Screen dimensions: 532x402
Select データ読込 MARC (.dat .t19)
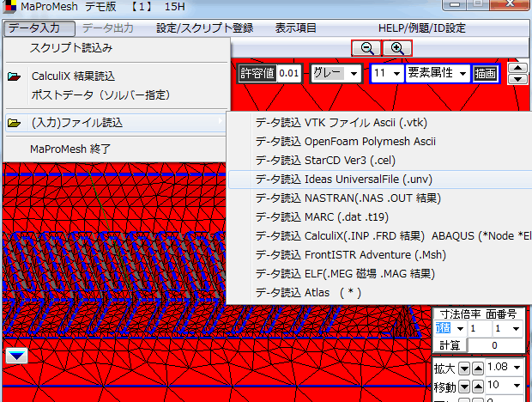click(380, 217)
